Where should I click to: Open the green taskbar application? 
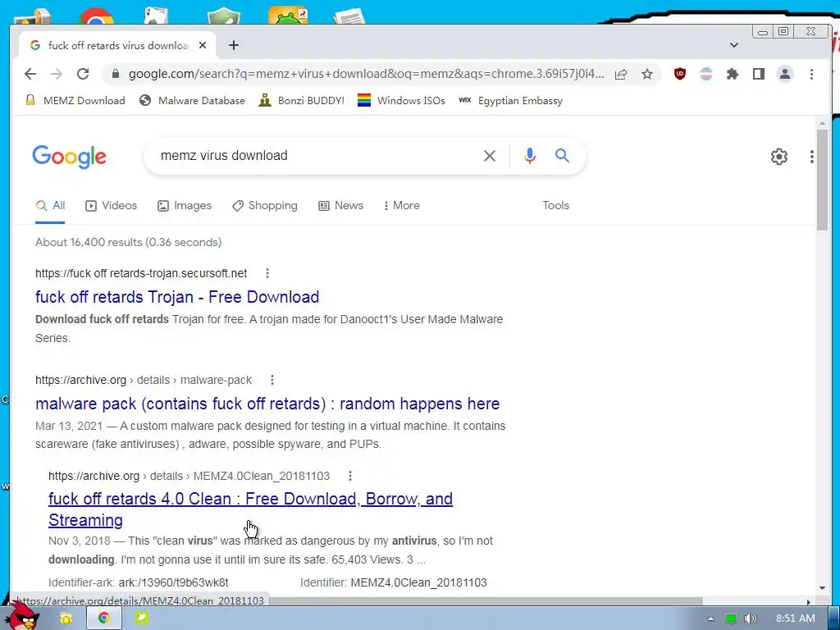click(x=141, y=619)
